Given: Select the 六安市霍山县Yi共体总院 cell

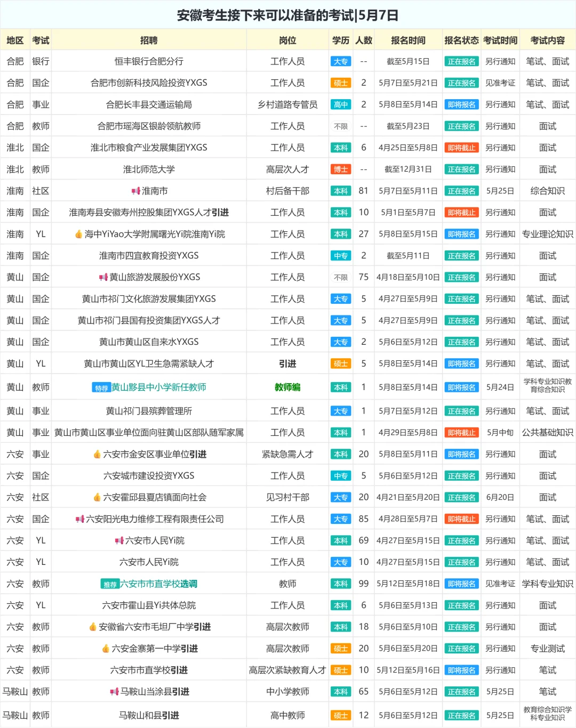Looking at the screenshot, I should click(149, 605).
